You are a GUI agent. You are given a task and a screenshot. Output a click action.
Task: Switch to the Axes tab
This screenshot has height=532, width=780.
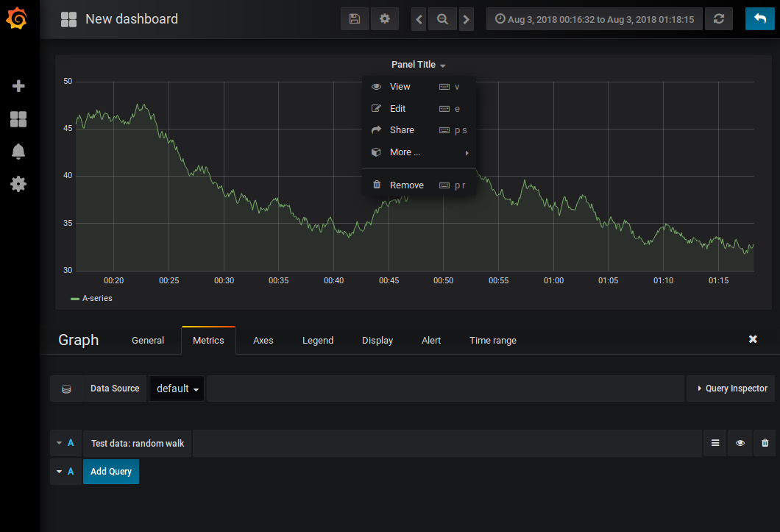click(263, 341)
